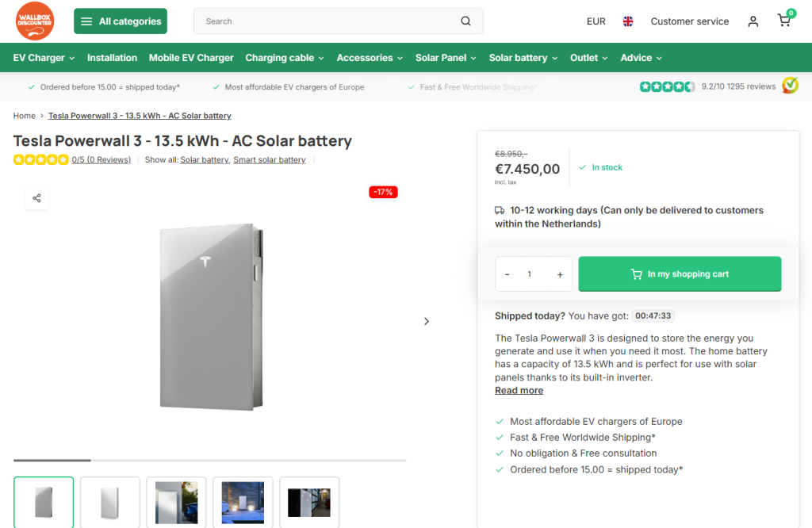The image size is (812, 528).
Task: Open the 0/5 (0 Reviews) link
Action: 101,159
